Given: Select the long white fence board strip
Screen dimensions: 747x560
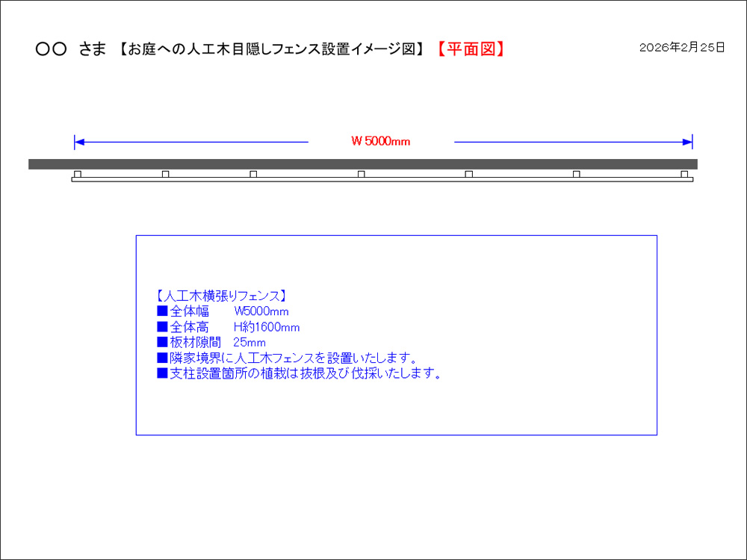Looking at the screenshot, I should [382, 179].
